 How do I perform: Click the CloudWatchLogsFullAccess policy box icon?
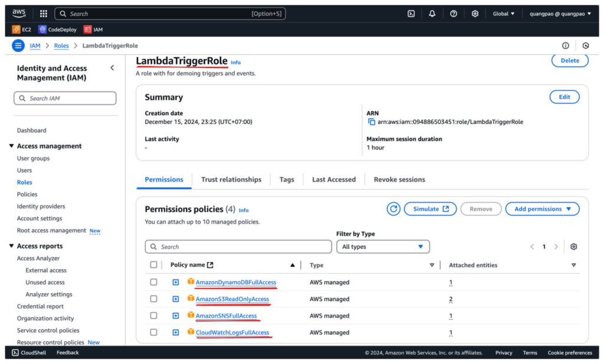(x=191, y=332)
